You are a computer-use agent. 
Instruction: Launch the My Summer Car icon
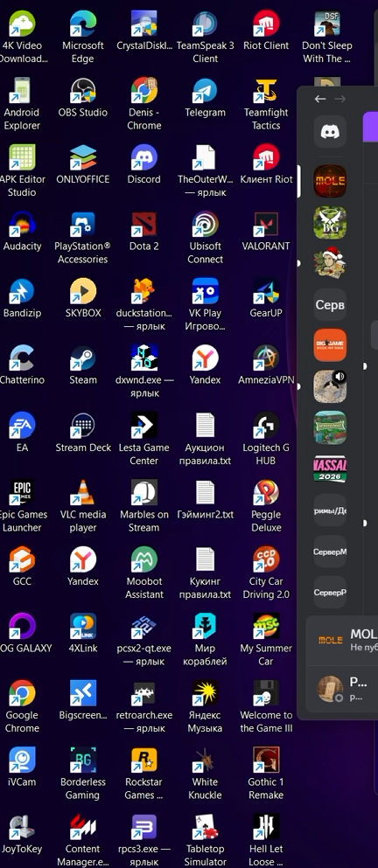click(266, 628)
